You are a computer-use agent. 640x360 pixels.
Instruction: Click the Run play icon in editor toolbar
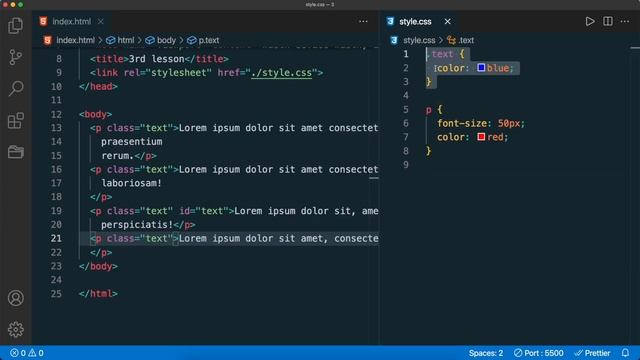click(x=590, y=21)
